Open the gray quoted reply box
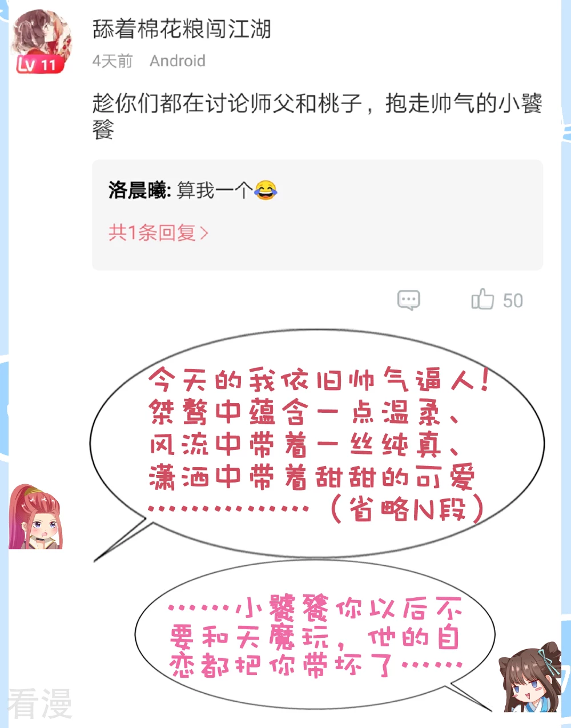The width and height of the screenshot is (571, 728). pos(317,215)
